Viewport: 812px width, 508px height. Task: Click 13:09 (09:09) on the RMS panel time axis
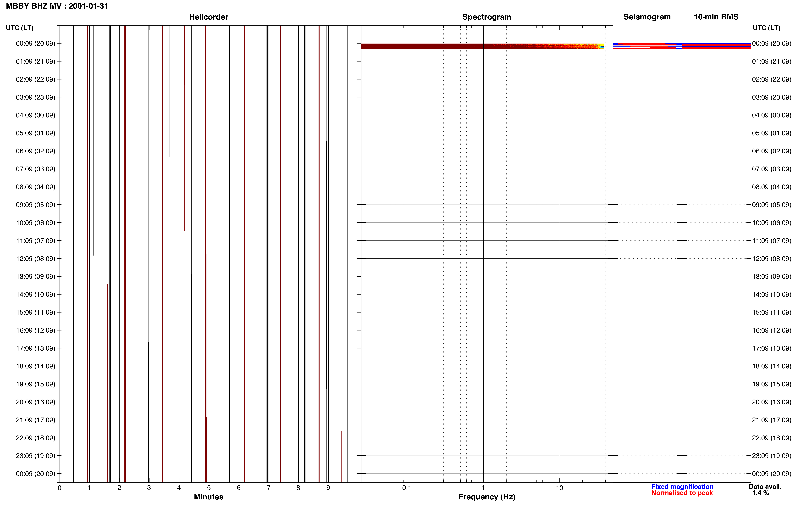772,277
